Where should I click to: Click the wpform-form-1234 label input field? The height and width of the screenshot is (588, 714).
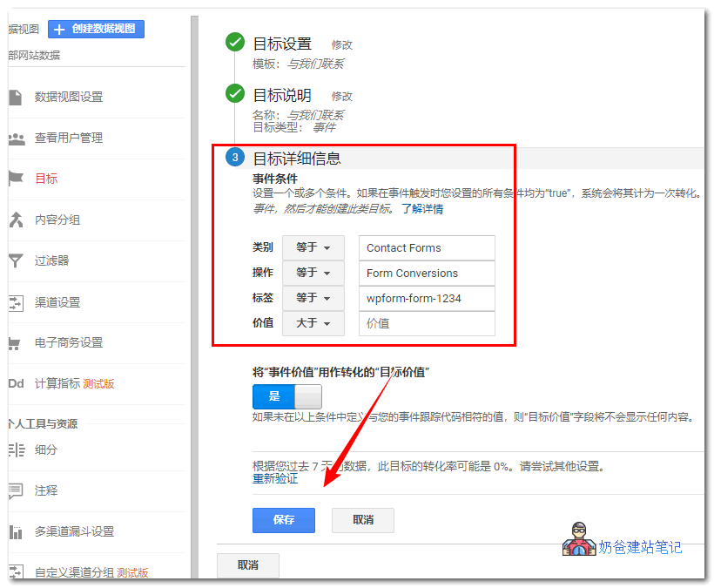(x=426, y=298)
